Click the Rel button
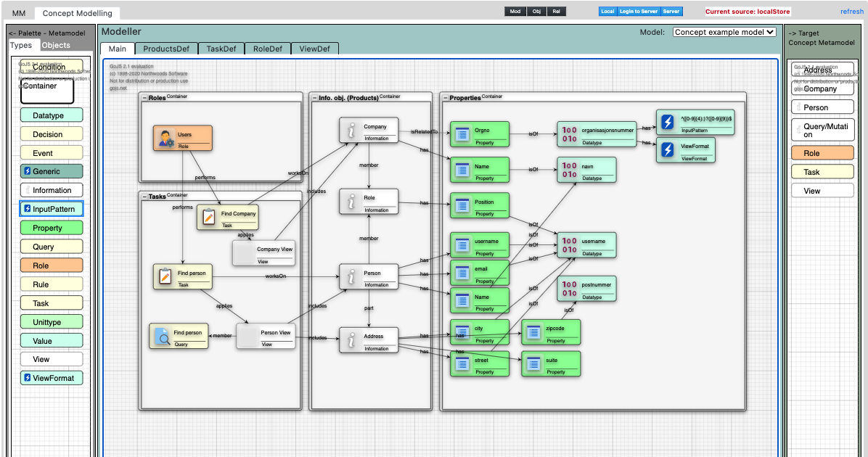This screenshot has width=868, height=457. 557,11
